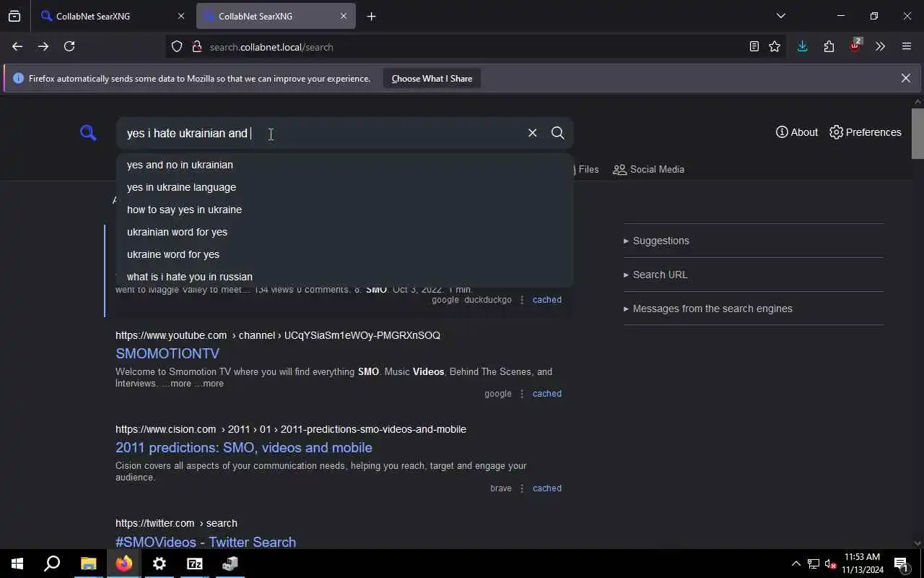This screenshot has width=924, height=578.
Task: Open the Firefox application hamburger menu
Action: click(907, 46)
